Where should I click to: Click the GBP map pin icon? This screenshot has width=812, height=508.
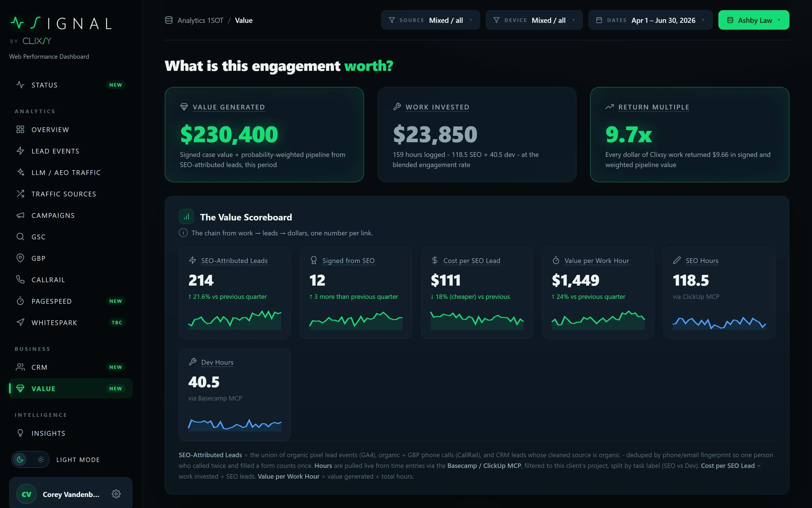[20, 258]
